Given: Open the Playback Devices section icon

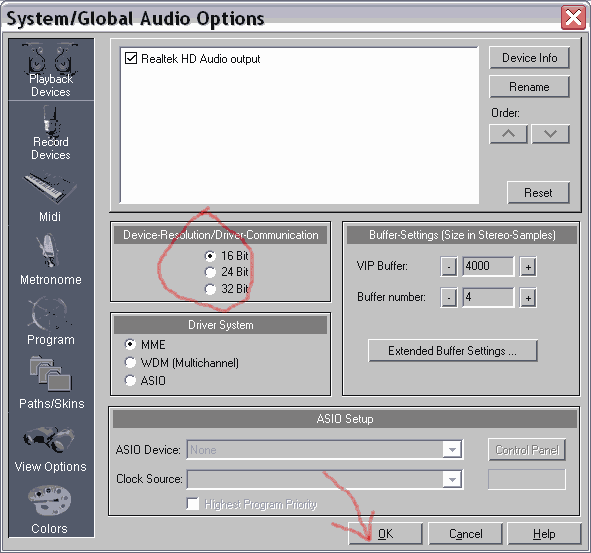Looking at the screenshot, I should (x=51, y=59).
